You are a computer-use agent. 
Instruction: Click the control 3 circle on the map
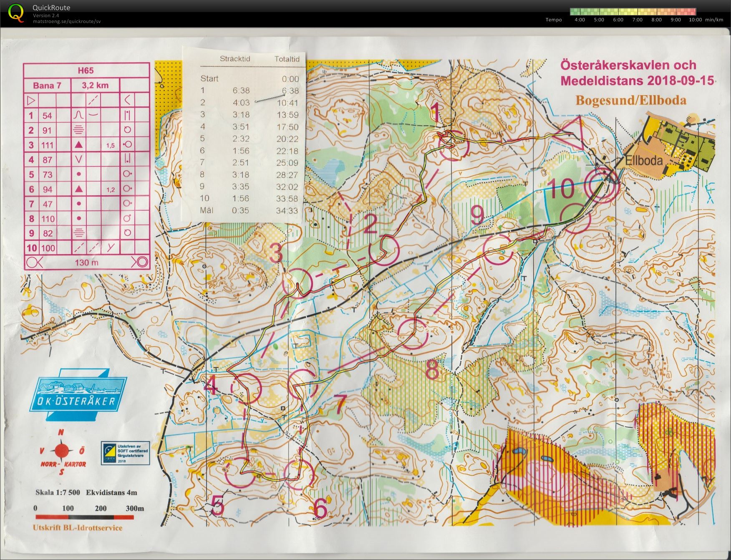click(297, 283)
